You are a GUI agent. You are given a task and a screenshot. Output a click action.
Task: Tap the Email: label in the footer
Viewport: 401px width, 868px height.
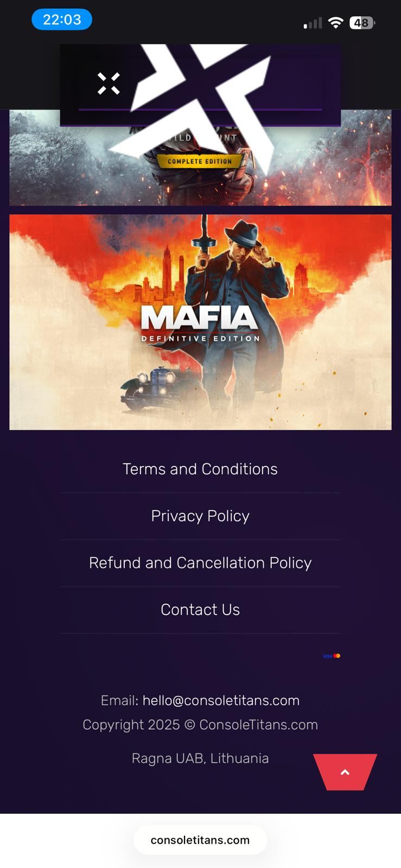pyautogui.click(x=120, y=700)
